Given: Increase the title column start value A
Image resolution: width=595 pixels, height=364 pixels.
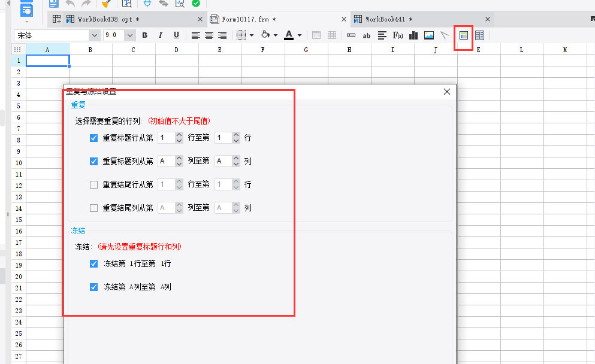Looking at the screenshot, I should click(179, 159).
